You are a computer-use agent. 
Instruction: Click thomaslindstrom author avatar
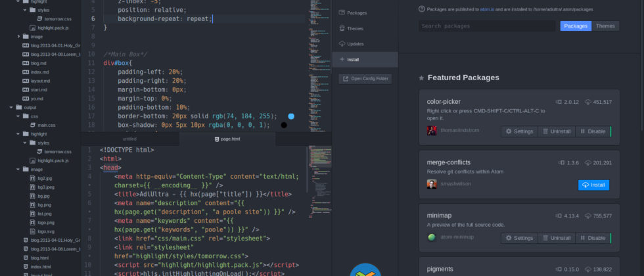pos(432,131)
